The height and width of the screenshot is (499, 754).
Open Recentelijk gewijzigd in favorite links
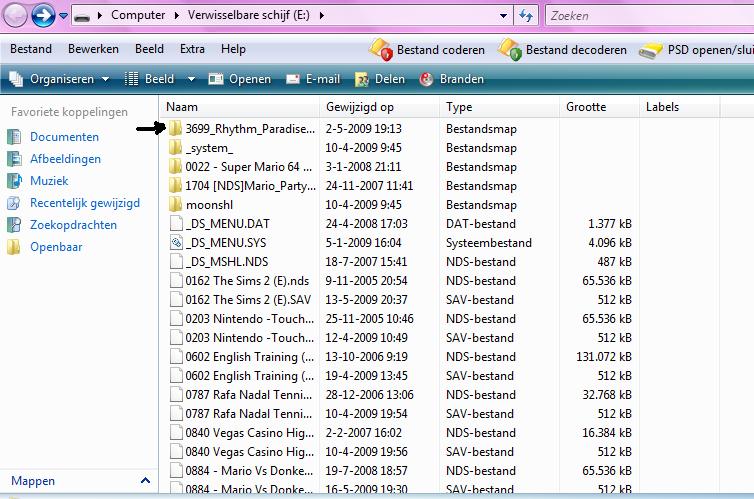click(85, 203)
